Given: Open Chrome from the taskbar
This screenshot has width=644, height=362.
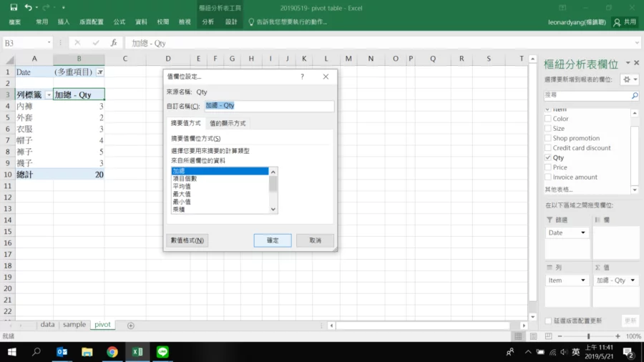Looking at the screenshot, I should point(112,352).
